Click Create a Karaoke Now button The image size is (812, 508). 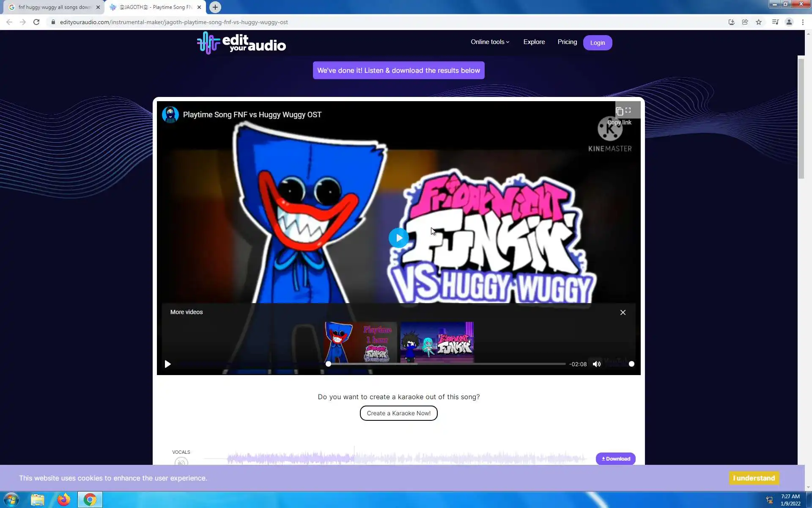coord(398,413)
